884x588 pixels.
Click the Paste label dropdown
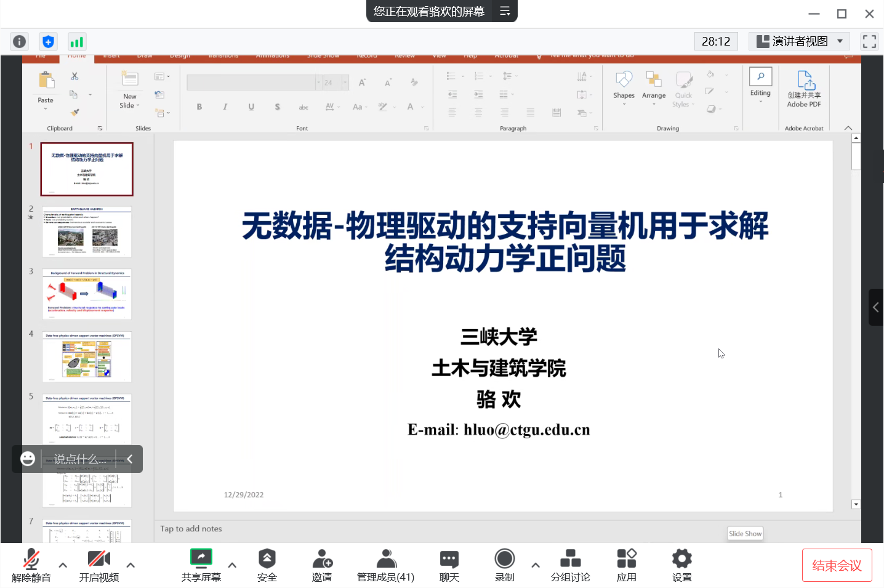[46, 103]
